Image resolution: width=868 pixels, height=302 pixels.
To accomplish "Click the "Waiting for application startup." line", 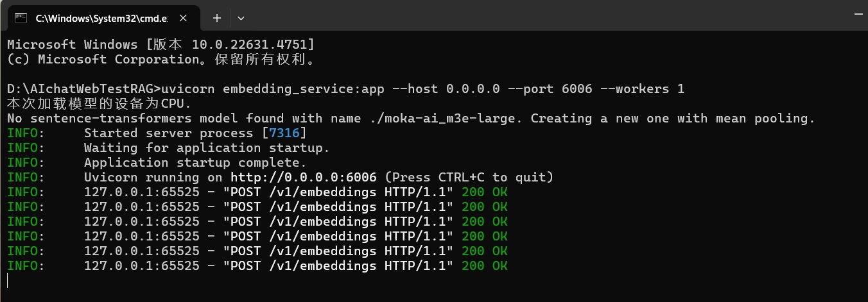I will 207,147.
